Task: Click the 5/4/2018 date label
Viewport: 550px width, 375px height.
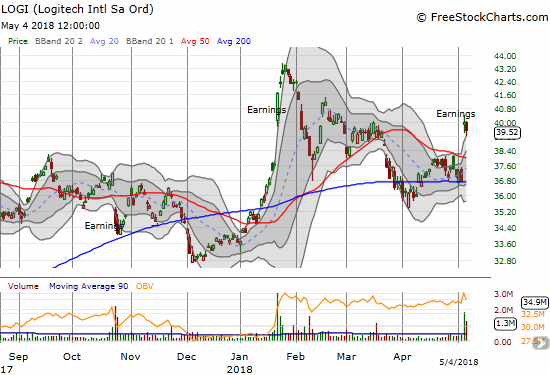Action: tap(459, 362)
